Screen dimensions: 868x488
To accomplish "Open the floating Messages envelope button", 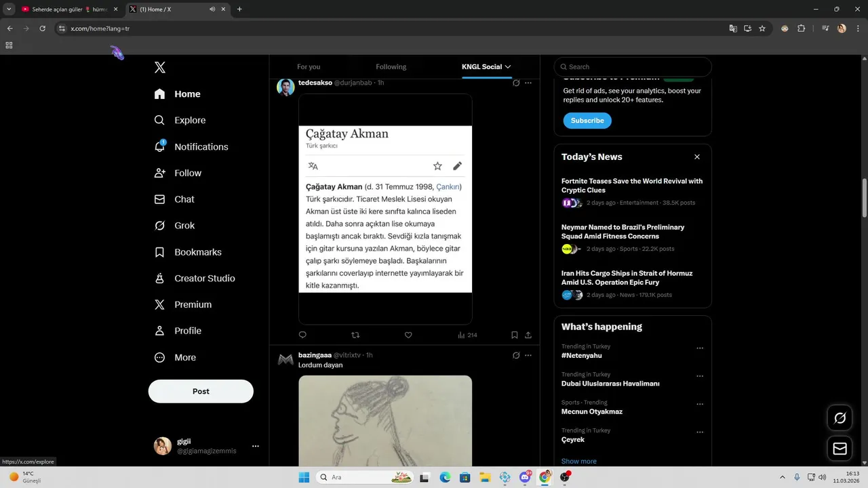I will pos(840,449).
